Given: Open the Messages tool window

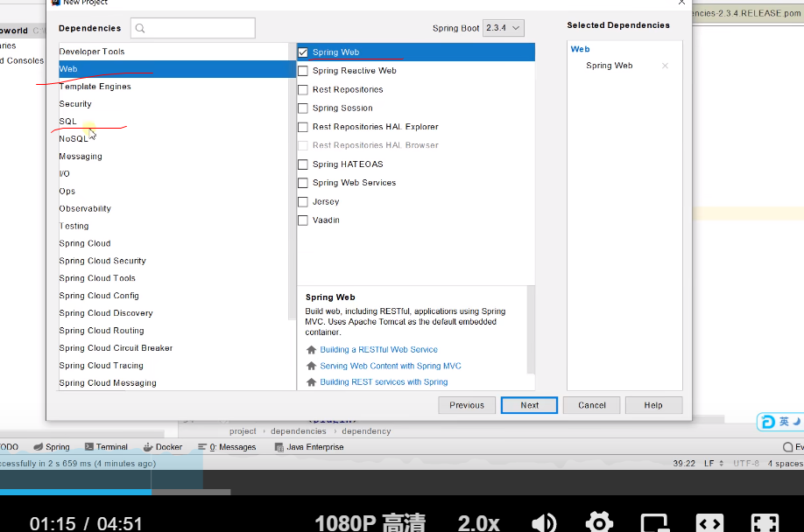Looking at the screenshot, I should pyautogui.click(x=227, y=447).
